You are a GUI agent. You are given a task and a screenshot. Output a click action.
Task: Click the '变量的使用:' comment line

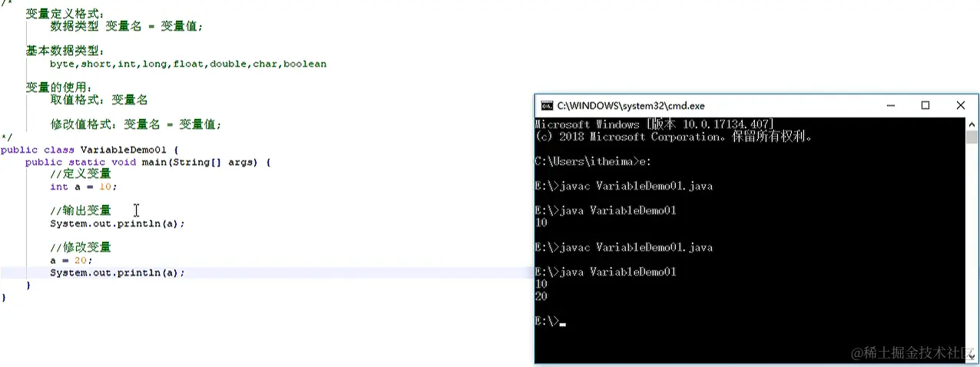click(x=59, y=88)
